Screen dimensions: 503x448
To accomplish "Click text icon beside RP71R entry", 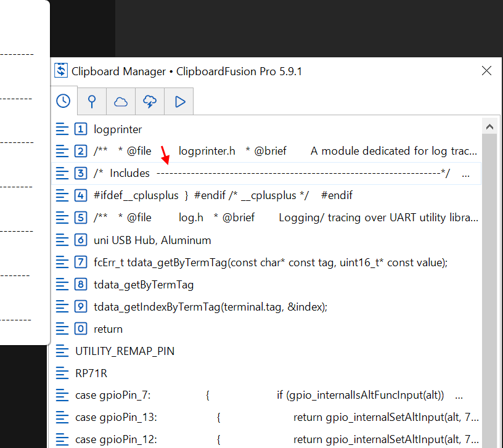I will click(62, 373).
